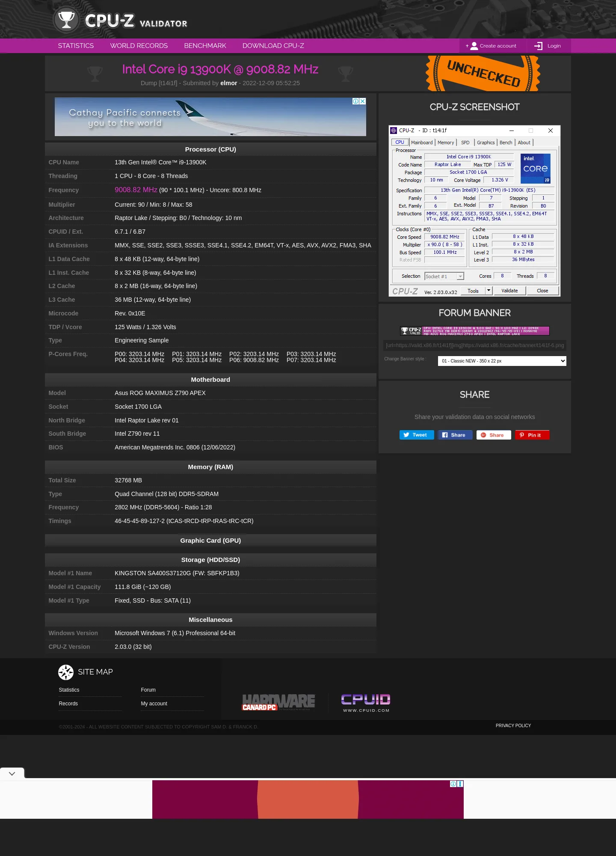Open the bottom banner advertisement
The height and width of the screenshot is (856, 616).
[308, 800]
